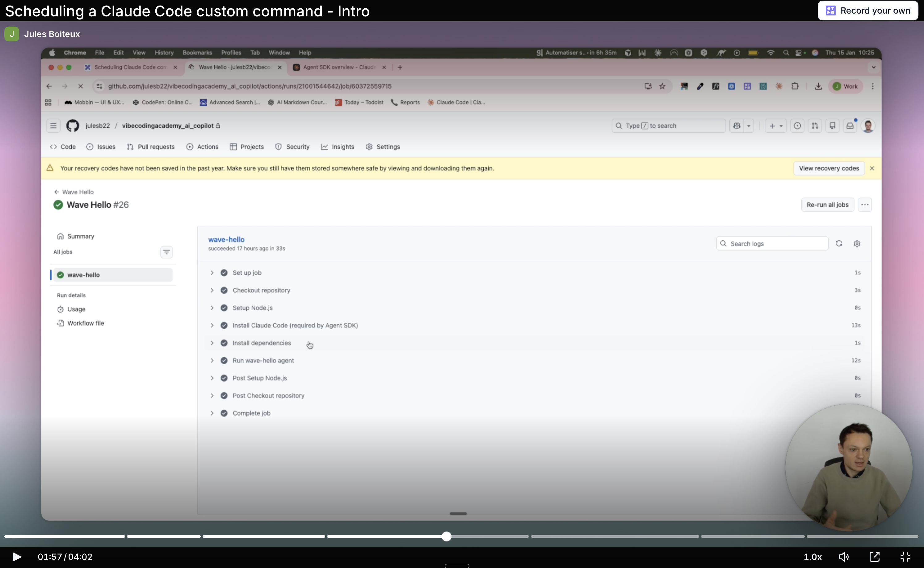Play the video with the play button
The width and height of the screenshot is (924, 568).
(16, 557)
